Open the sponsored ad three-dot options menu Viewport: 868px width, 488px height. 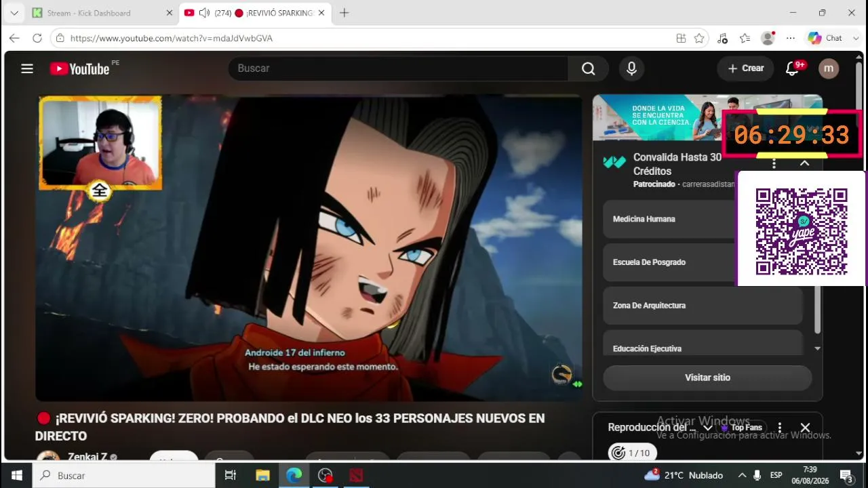[x=774, y=163]
